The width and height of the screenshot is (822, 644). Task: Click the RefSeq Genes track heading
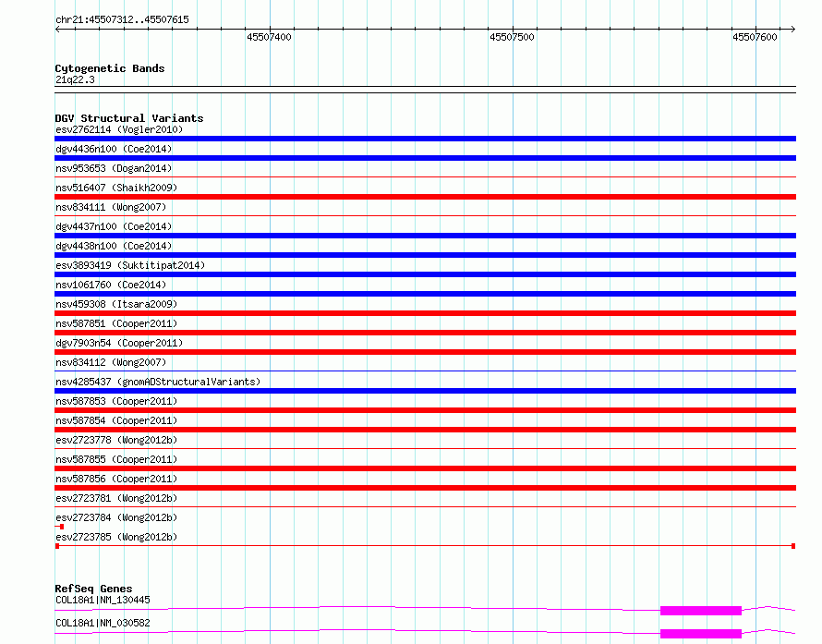pyautogui.click(x=93, y=589)
